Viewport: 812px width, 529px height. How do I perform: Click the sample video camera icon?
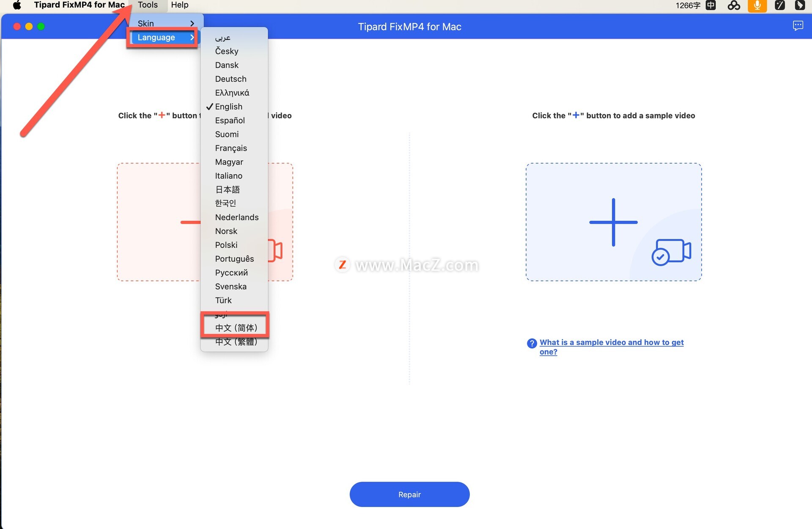tap(671, 252)
